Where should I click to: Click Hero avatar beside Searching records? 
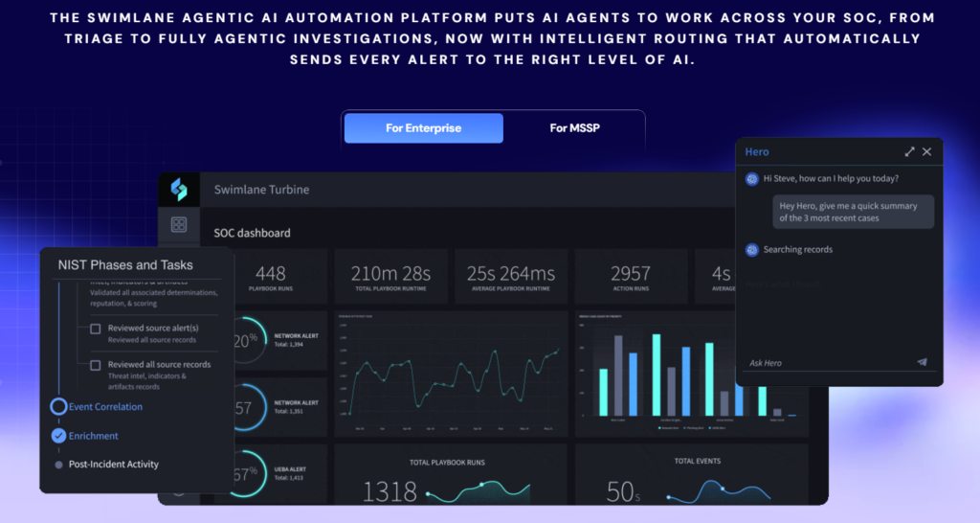(x=752, y=250)
